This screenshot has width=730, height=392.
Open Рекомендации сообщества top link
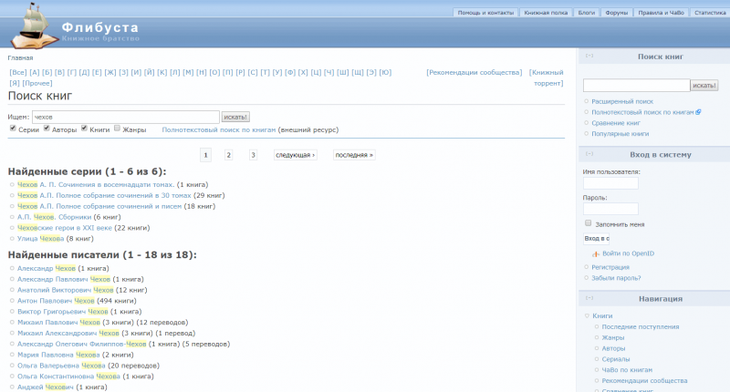coord(474,72)
